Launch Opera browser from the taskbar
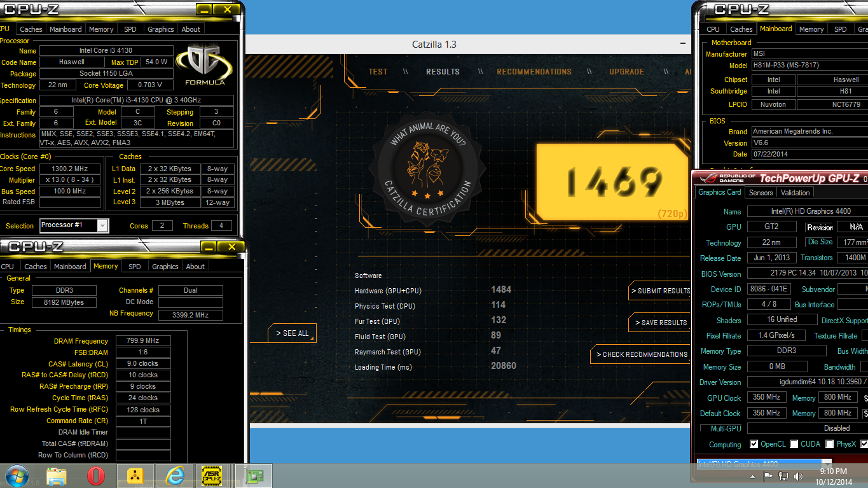Screen dimensions: 868x488 pyautogui.click(x=96, y=476)
